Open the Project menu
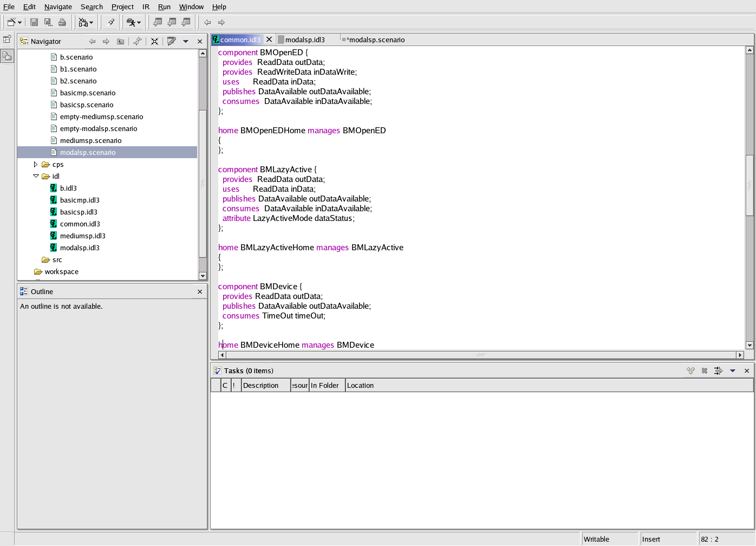Screen dimensions: 756x546 point(122,6)
